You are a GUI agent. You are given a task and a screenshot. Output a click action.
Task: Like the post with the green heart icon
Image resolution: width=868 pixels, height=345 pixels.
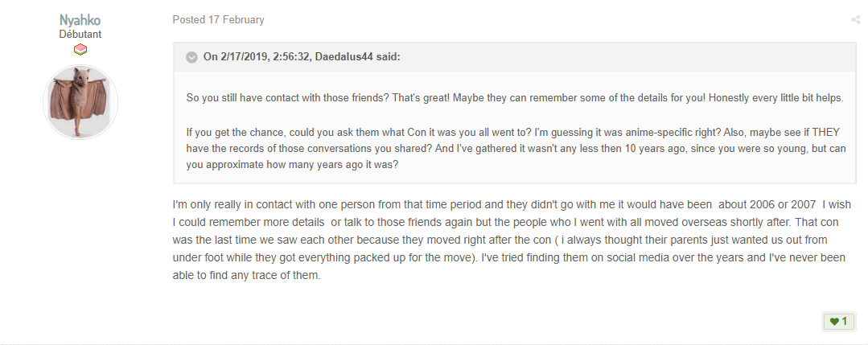coord(834,321)
